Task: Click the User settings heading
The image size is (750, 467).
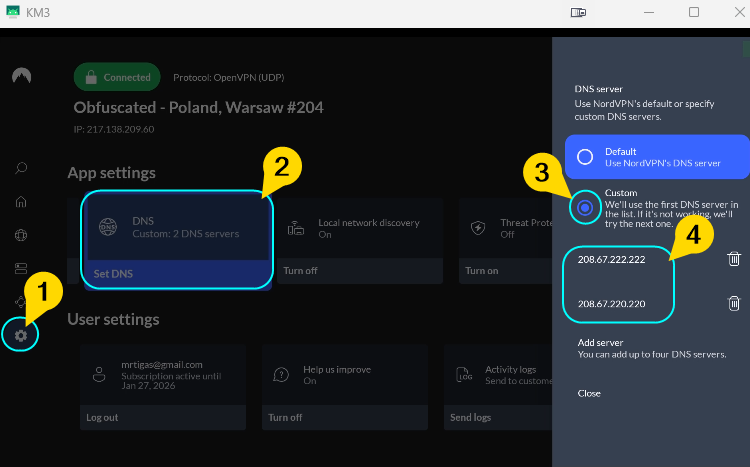Action: (x=113, y=319)
